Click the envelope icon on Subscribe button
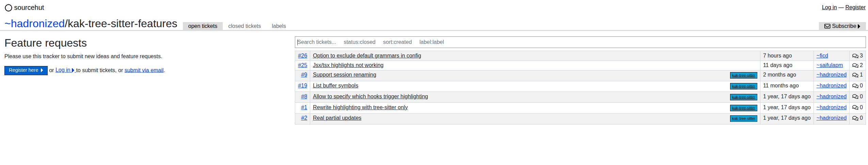868x165 pixels. pos(827,26)
